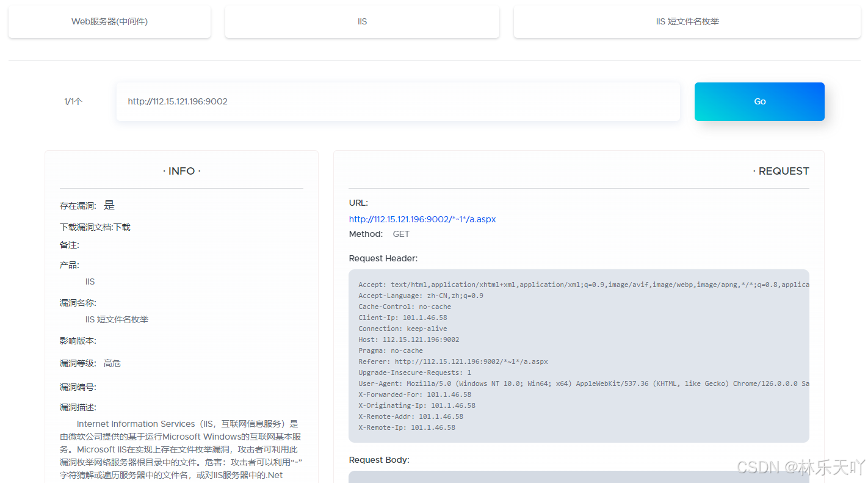The image size is (868, 483).
Task: Click the Pragma: no-cache line
Action: pos(391,350)
